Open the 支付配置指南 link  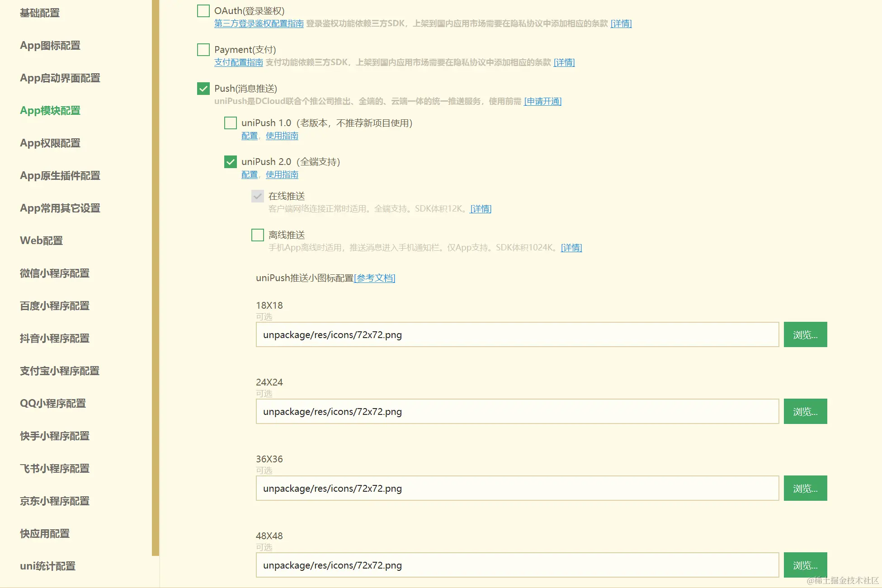238,62
